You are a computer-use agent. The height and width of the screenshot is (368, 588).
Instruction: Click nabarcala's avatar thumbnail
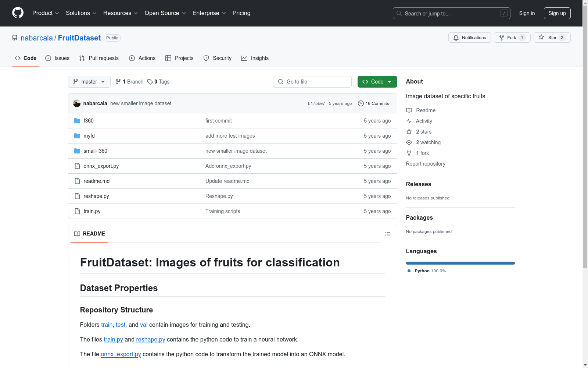pos(77,103)
